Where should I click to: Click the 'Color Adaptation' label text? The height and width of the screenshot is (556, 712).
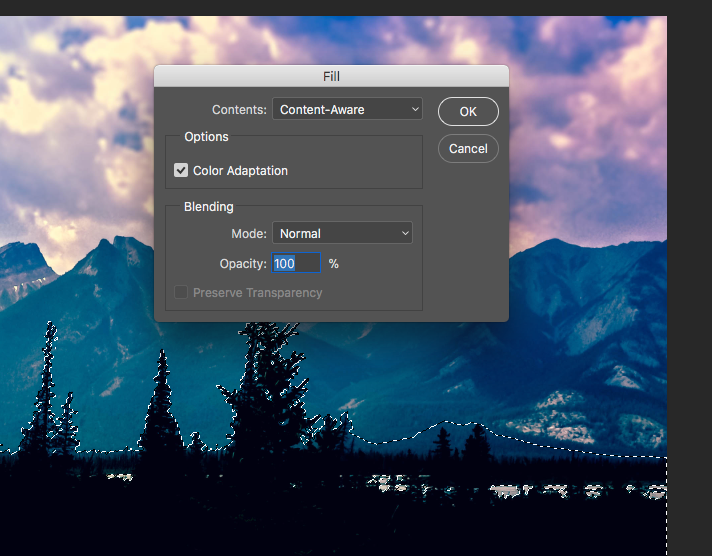coord(240,171)
